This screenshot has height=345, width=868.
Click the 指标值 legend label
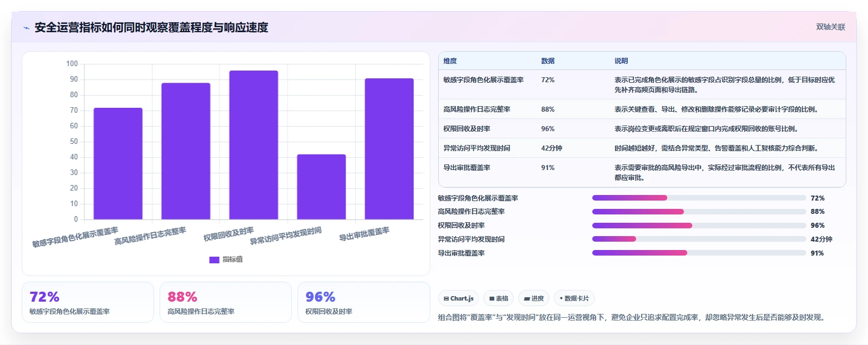[232, 259]
